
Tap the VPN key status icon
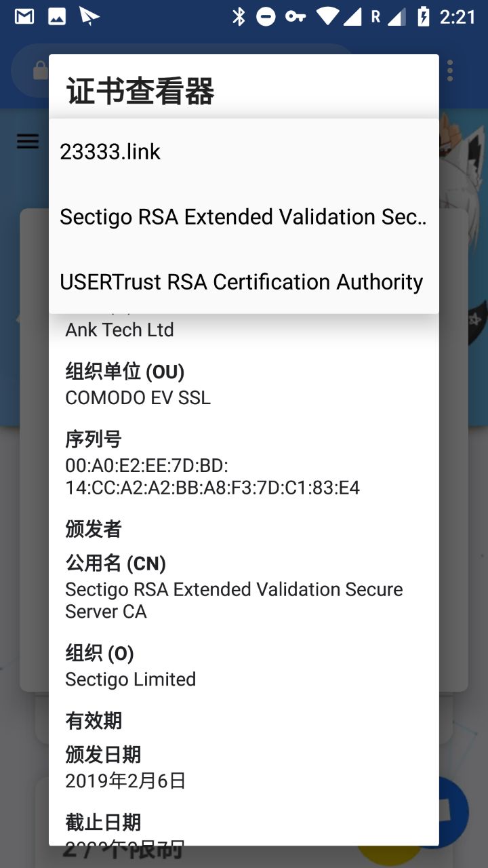click(x=296, y=16)
